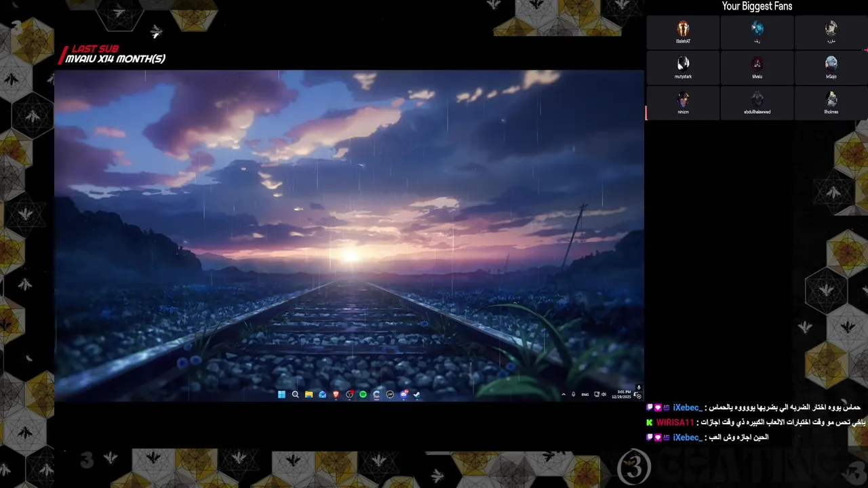Open the C-shaped app taskbar icon
The height and width of the screenshot is (488, 868).
[376, 394]
